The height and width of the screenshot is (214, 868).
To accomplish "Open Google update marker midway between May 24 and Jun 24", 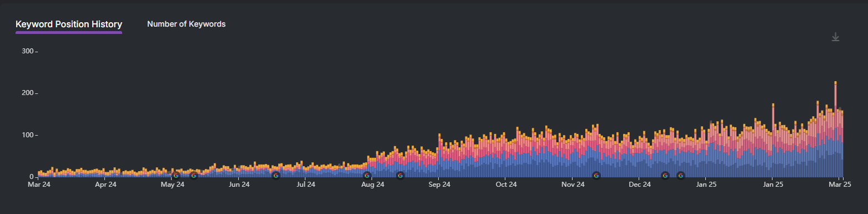I will [x=194, y=176].
